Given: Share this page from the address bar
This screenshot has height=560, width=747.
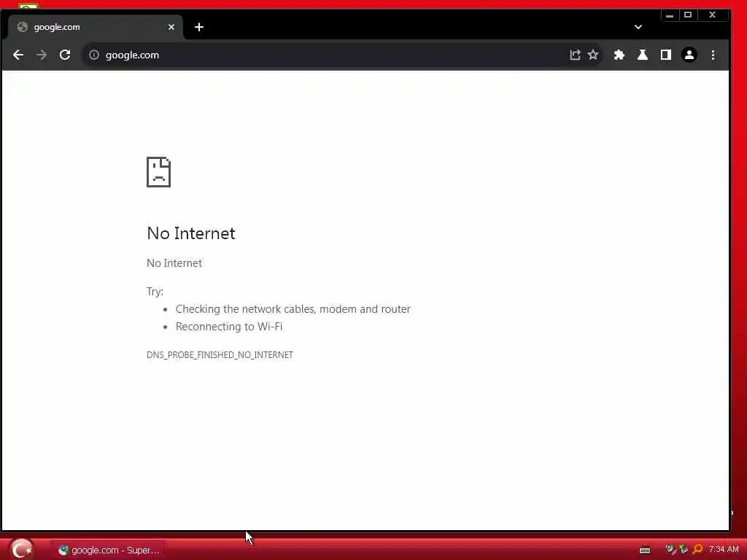Looking at the screenshot, I should (x=575, y=55).
